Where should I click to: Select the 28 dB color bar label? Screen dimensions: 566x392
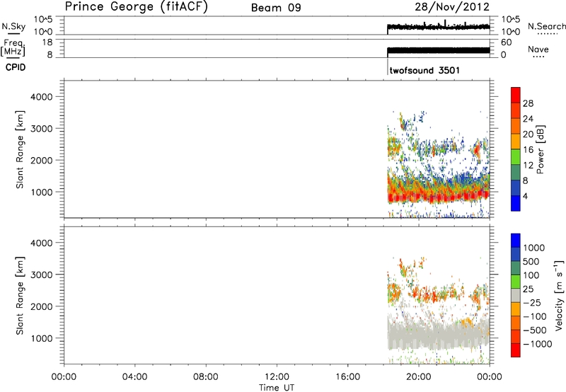click(x=528, y=103)
